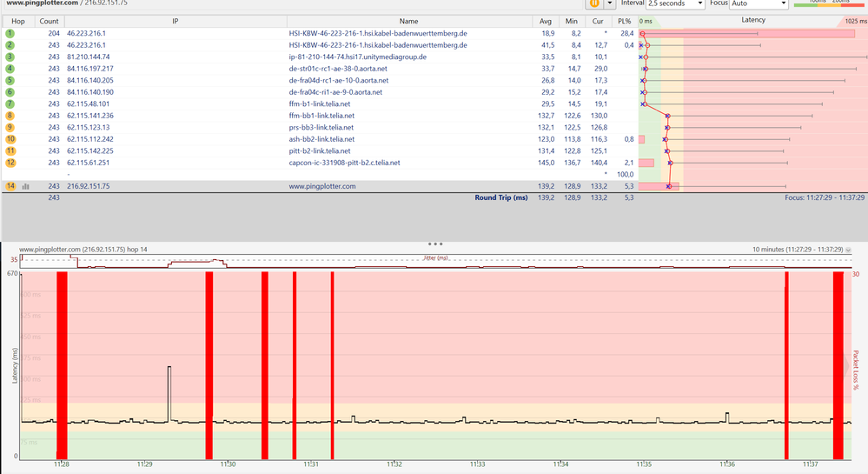Select the green hop 6 circle
This screenshot has width=868, height=474.
pos(10,92)
